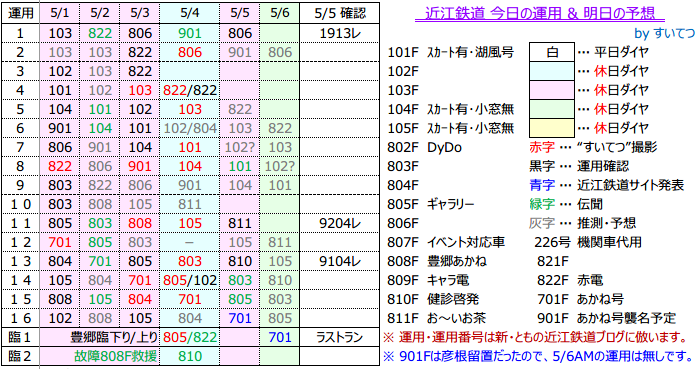This screenshot has height=369, width=699.
Task: Select the 822/822 cell in row 4
Action: coord(190,90)
